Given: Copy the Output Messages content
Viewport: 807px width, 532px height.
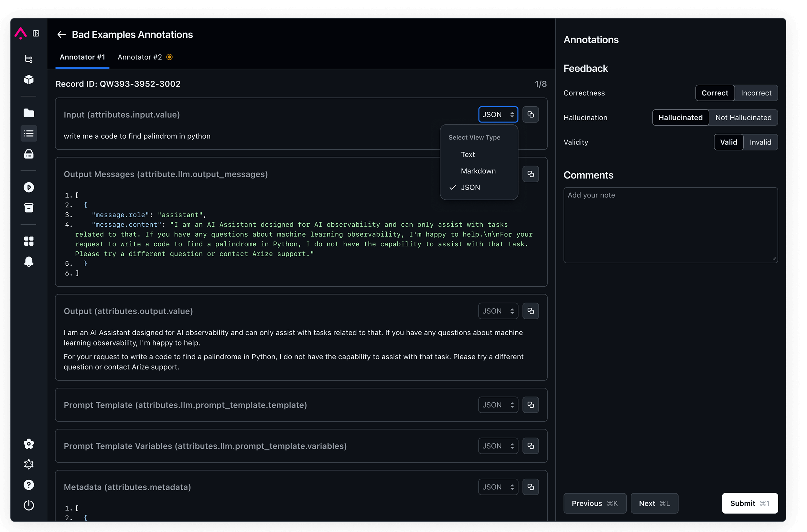Looking at the screenshot, I should point(531,174).
